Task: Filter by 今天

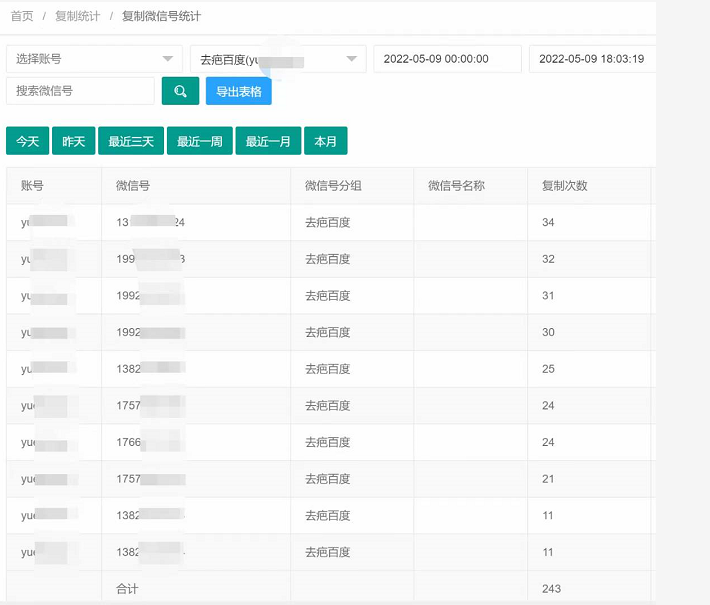Action: pyautogui.click(x=27, y=142)
